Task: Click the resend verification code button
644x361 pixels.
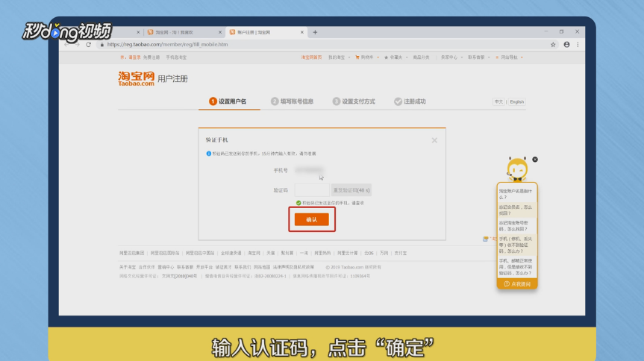Action: (351, 190)
